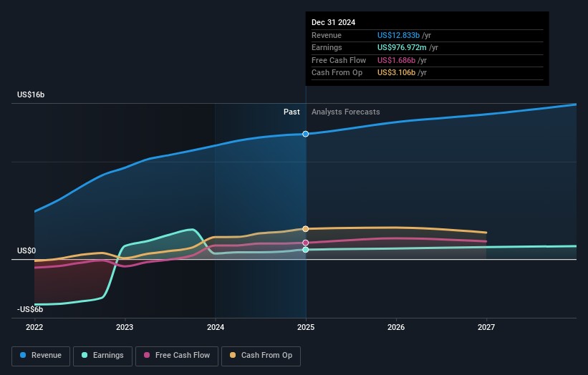
Task: Click Cash From Op marker at 2025
Action: click(306, 229)
